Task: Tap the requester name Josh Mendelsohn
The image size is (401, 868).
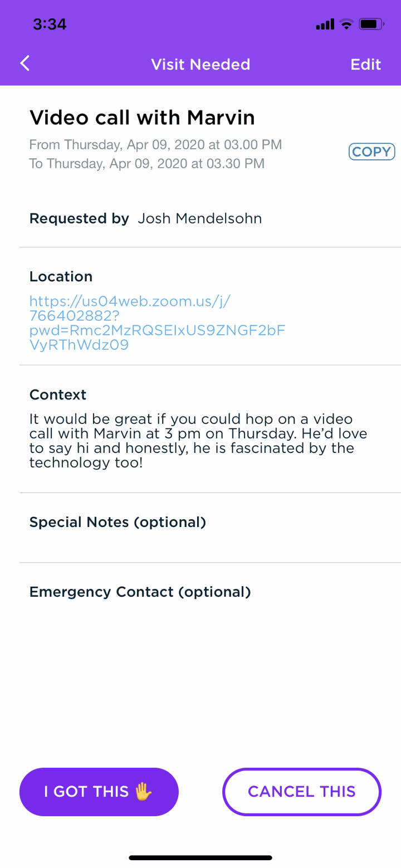Action: click(200, 218)
